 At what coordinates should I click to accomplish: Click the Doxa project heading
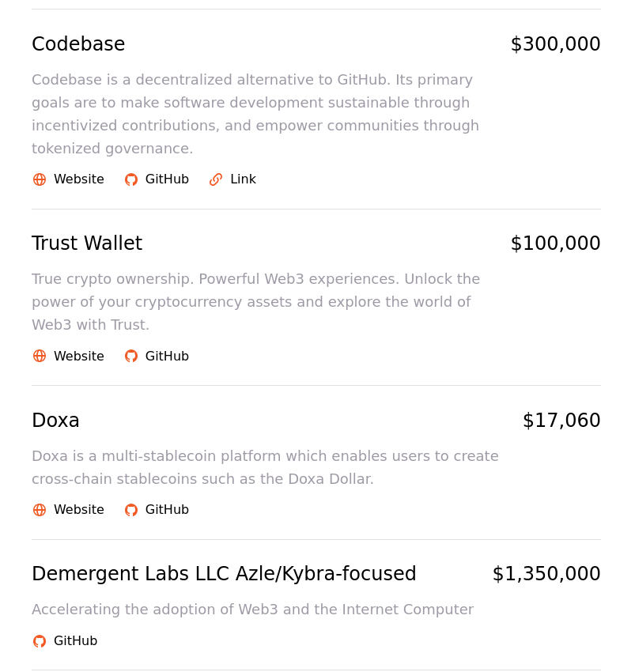tap(55, 421)
